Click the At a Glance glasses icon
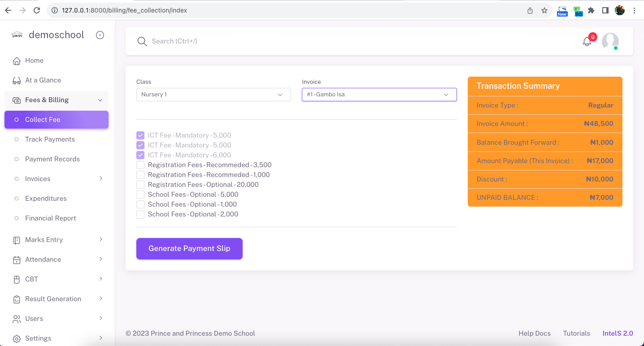 17,81
